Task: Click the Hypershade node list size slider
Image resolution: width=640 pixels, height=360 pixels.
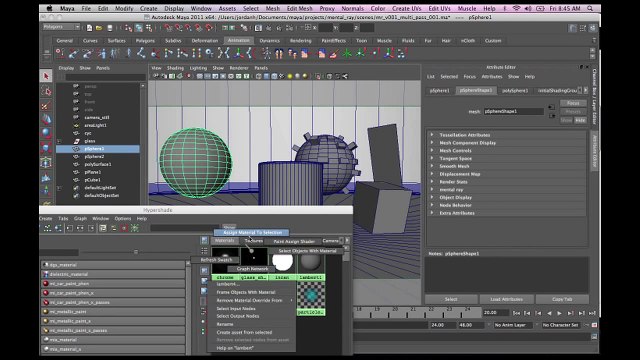Action: click(136, 252)
